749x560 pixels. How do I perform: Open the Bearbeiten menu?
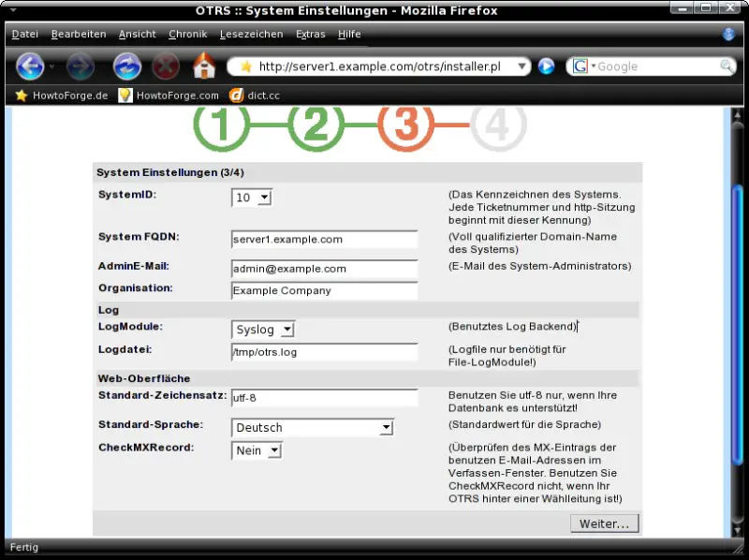point(79,34)
